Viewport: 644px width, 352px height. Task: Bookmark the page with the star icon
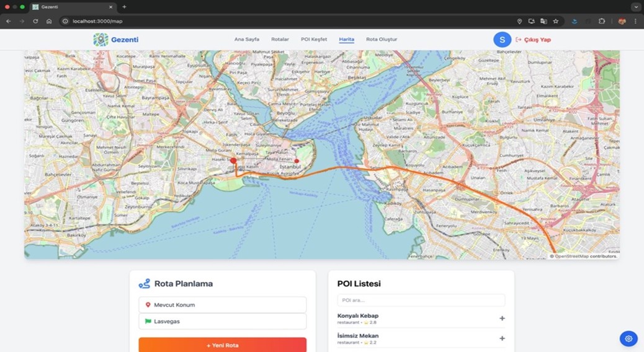pos(556,21)
